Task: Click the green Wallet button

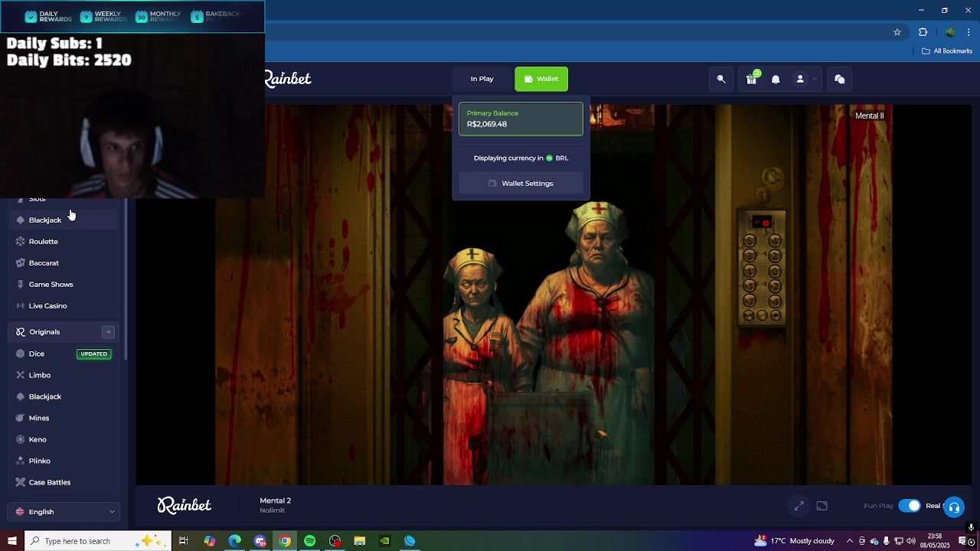Action: click(541, 79)
